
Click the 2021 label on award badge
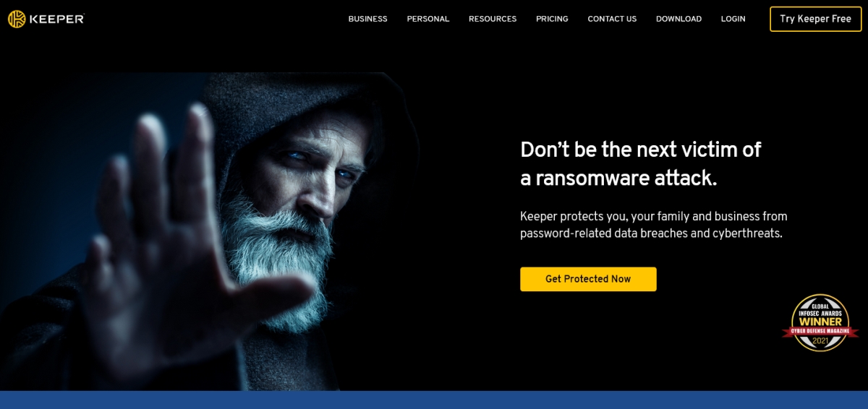tap(820, 340)
